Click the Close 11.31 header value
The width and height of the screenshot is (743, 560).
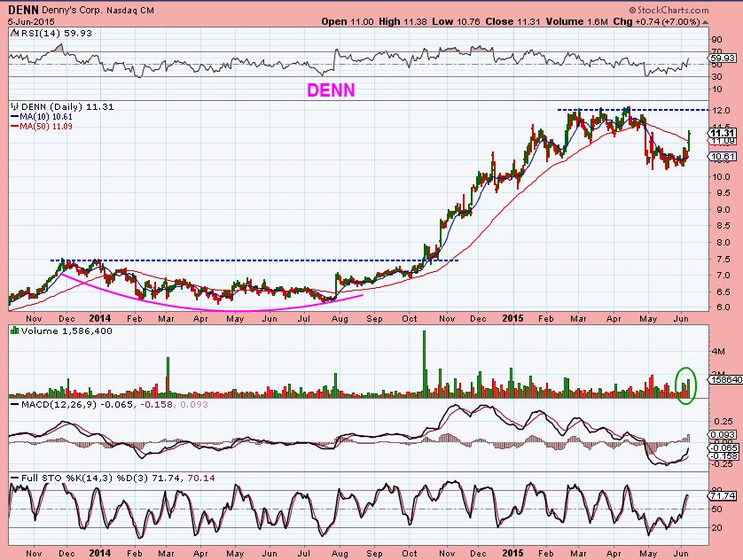pyautogui.click(x=512, y=22)
